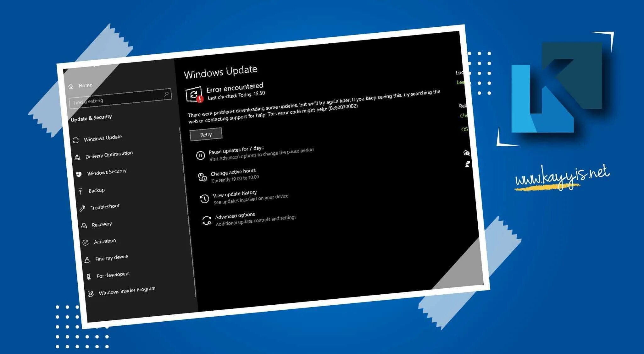The height and width of the screenshot is (354, 644).
Task: Click the Recovery icon in sidebar
Action: (x=84, y=226)
